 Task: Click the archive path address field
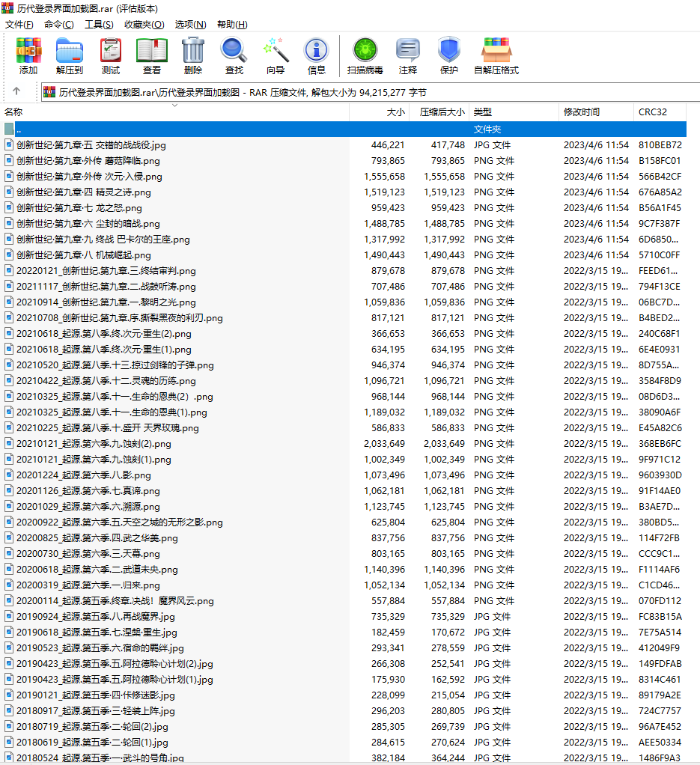pyautogui.click(x=371, y=92)
